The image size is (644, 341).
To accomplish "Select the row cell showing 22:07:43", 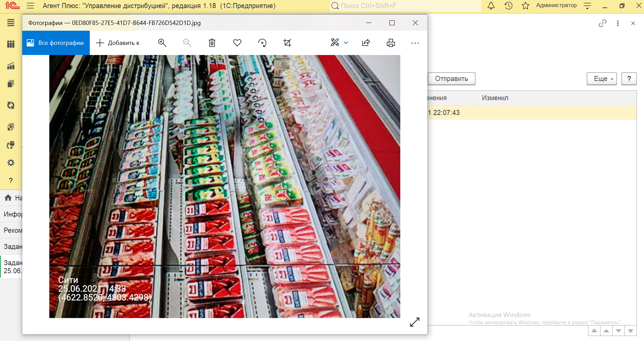I will pyautogui.click(x=453, y=113).
